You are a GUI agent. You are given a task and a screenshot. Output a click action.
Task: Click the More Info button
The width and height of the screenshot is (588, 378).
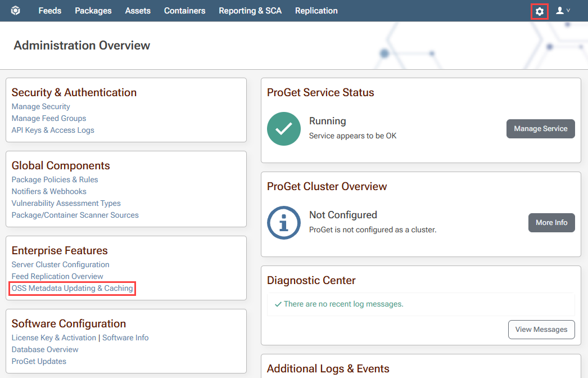tap(551, 223)
